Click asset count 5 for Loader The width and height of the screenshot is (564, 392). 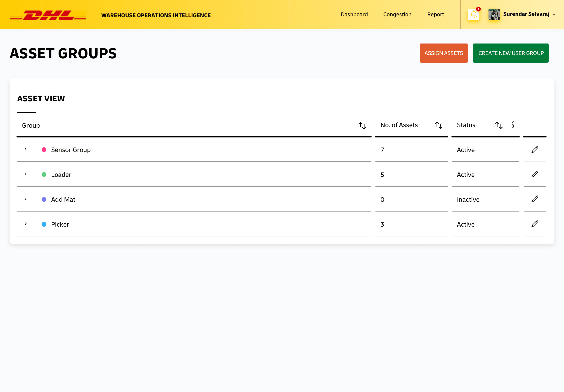(x=382, y=175)
